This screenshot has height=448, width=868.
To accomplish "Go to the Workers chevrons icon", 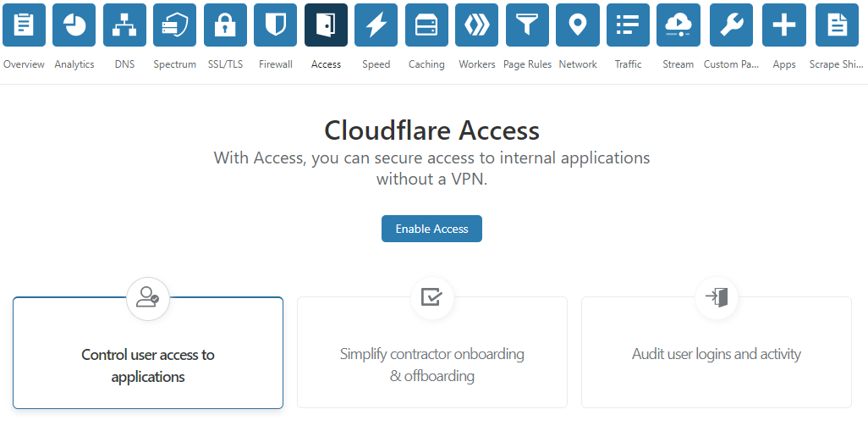I will point(476,25).
